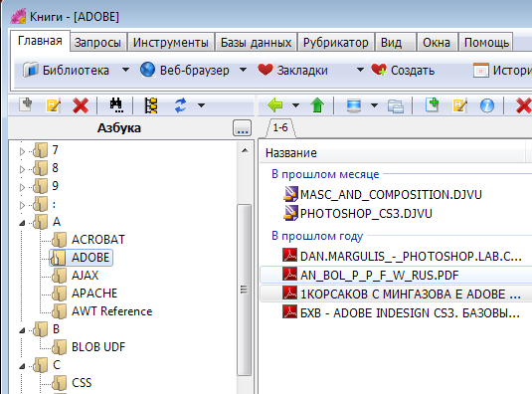
Task: Go up with green up arrow
Action: coord(317,105)
